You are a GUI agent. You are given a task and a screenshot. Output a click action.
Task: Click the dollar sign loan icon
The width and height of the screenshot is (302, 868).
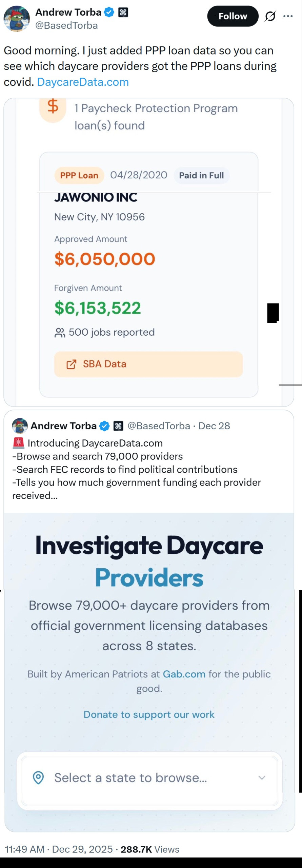tap(53, 107)
